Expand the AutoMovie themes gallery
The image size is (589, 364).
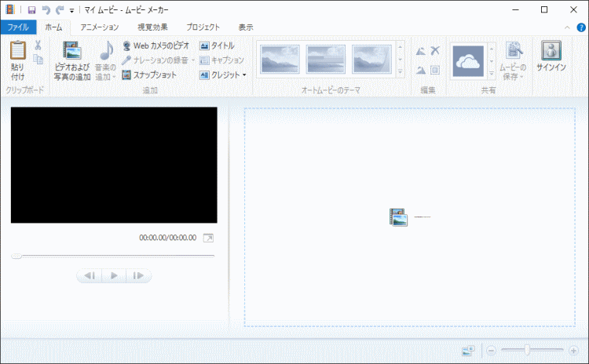[400, 71]
